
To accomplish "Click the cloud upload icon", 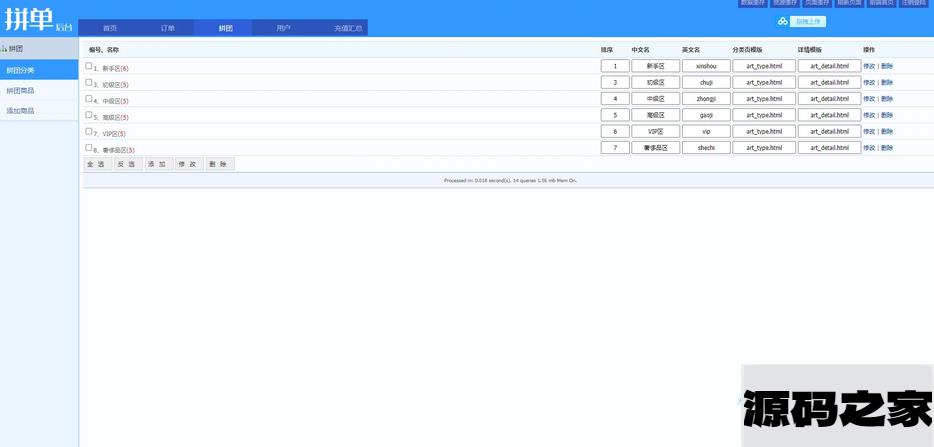I will (x=782, y=21).
